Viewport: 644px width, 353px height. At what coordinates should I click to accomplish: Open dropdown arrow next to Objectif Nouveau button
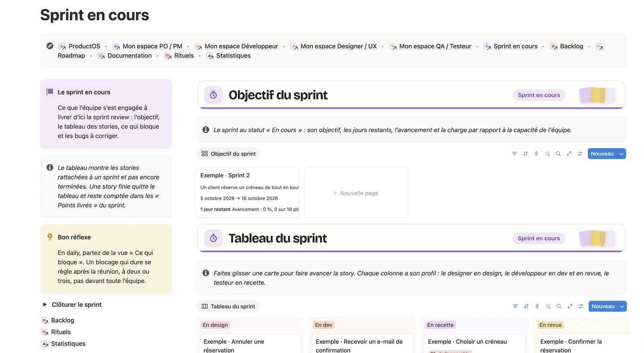(621, 154)
